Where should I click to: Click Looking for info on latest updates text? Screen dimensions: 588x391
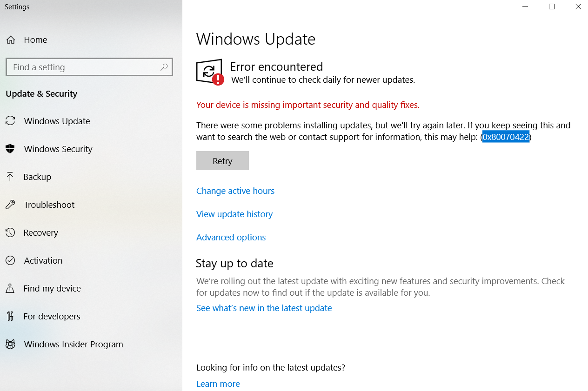tap(271, 368)
